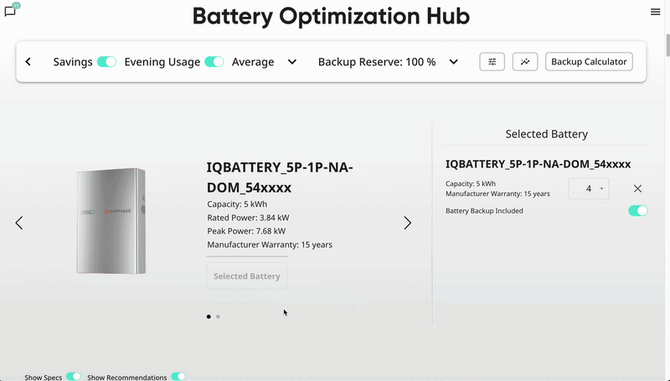Click the Capacity: 5 kWh carousel text
This screenshot has width=670, height=381.
(237, 204)
